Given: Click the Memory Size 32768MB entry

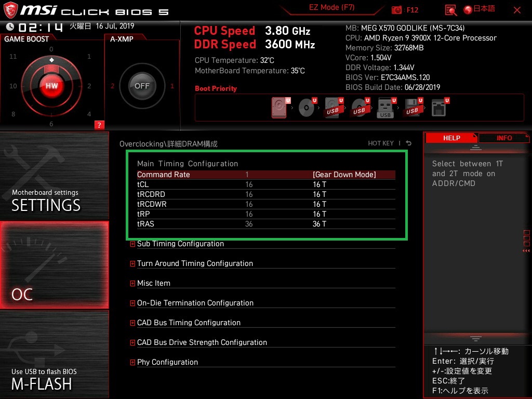Looking at the screenshot, I should click(x=384, y=47).
